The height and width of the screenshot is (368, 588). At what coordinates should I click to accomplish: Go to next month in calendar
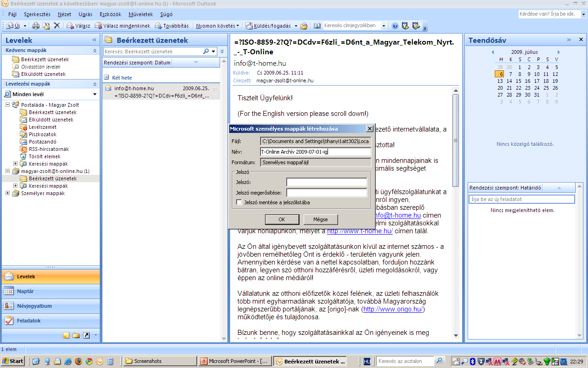pos(559,52)
